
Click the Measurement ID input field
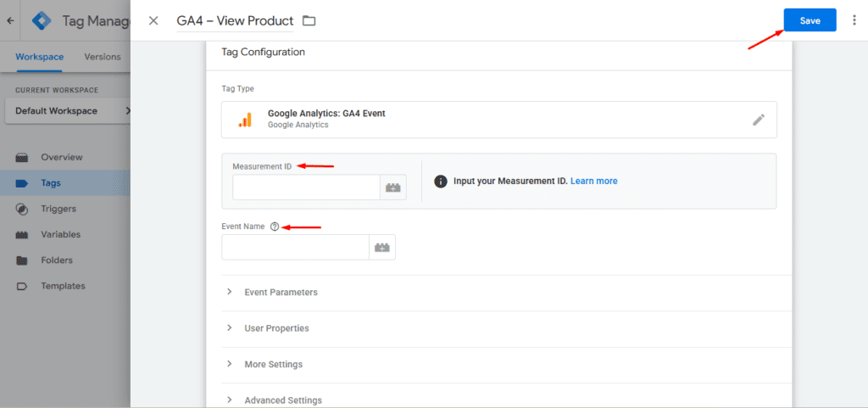306,187
